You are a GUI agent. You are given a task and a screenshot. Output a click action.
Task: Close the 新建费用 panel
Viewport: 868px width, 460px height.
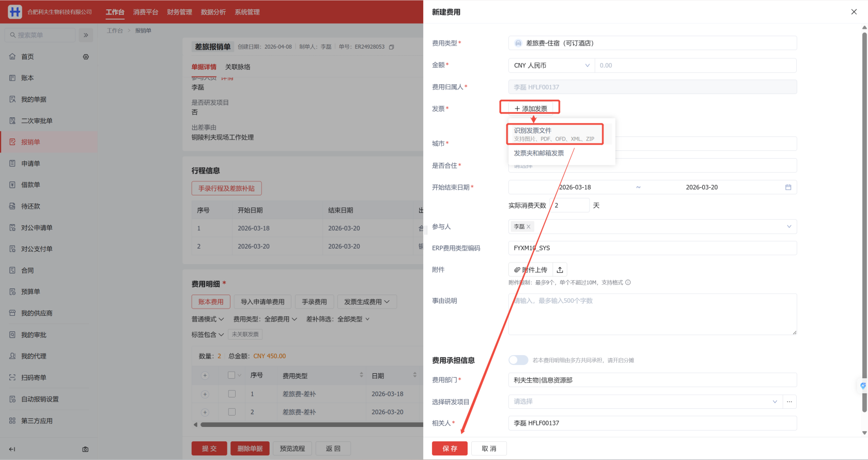tap(854, 12)
